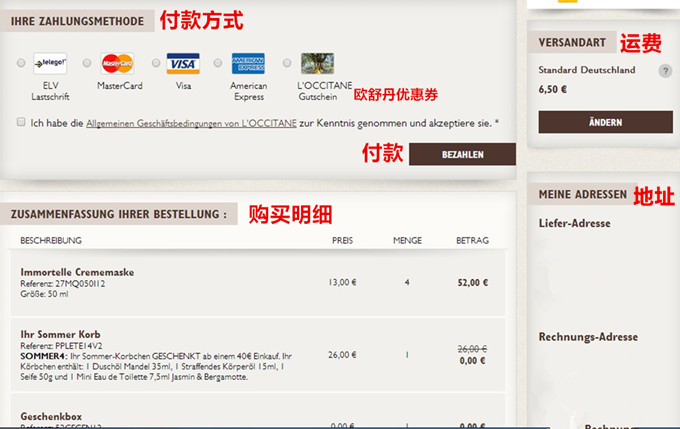This screenshot has height=429, width=680.
Task: Click the ELV Lastschrift payment logo
Action: point(50,63)
